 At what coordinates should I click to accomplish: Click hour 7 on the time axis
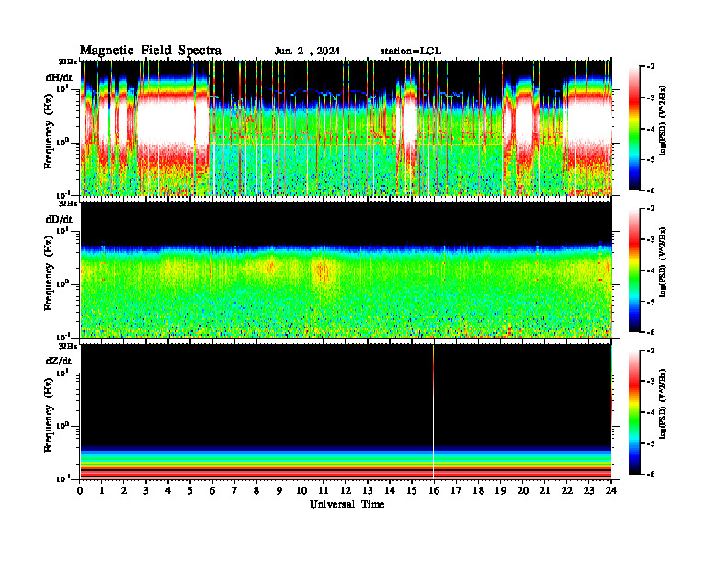(x=234, y=490)
